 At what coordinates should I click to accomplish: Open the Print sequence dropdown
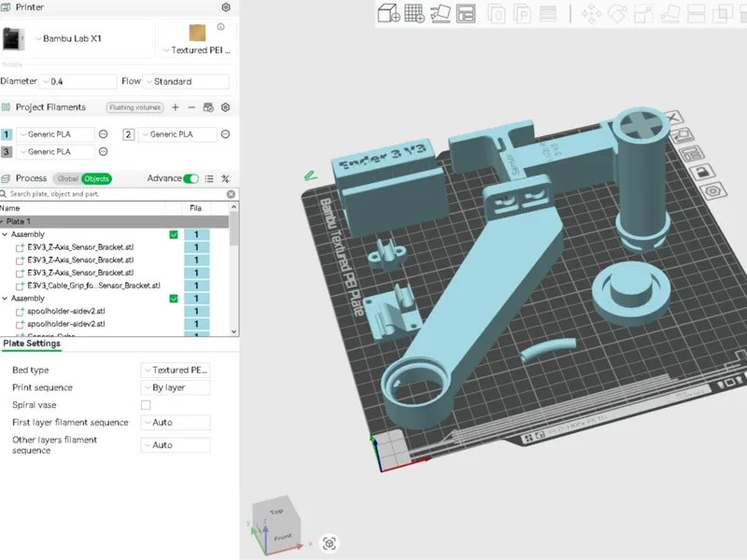[x=176, y=387]
